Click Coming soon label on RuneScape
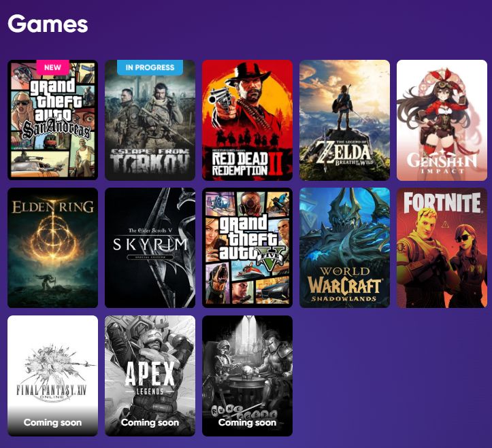Image resolution: width=492 pixels, height=448 pixels. click(x=247, y=422)
